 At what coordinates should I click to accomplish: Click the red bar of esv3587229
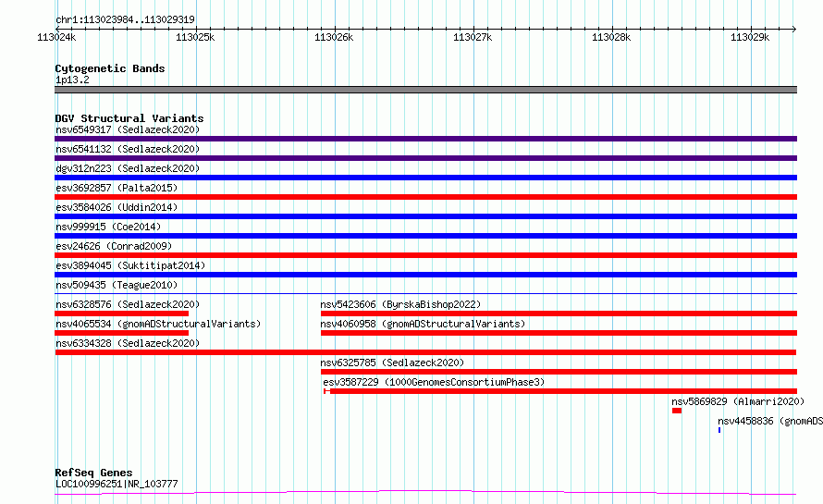pyautogui.click(x=560, y=391)
